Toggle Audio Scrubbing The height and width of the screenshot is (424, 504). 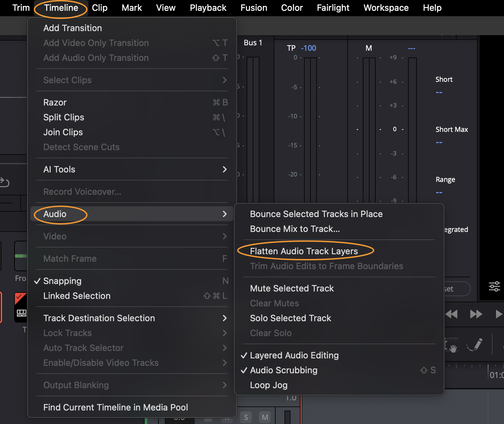pyautogui.click(x=339, y=370)
